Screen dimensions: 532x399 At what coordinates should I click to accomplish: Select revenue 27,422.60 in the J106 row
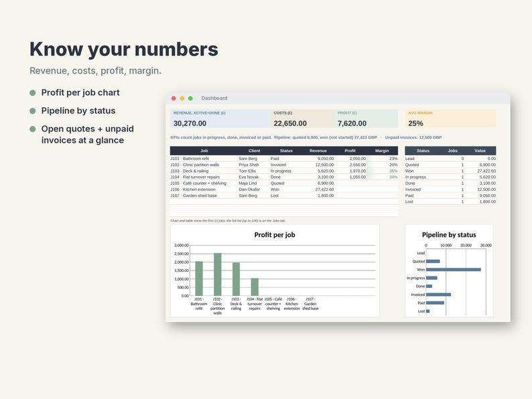(324, 189)
